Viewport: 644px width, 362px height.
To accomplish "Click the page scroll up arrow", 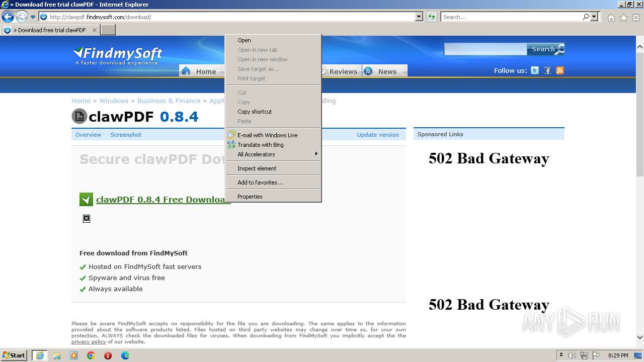I will point(640,47).
